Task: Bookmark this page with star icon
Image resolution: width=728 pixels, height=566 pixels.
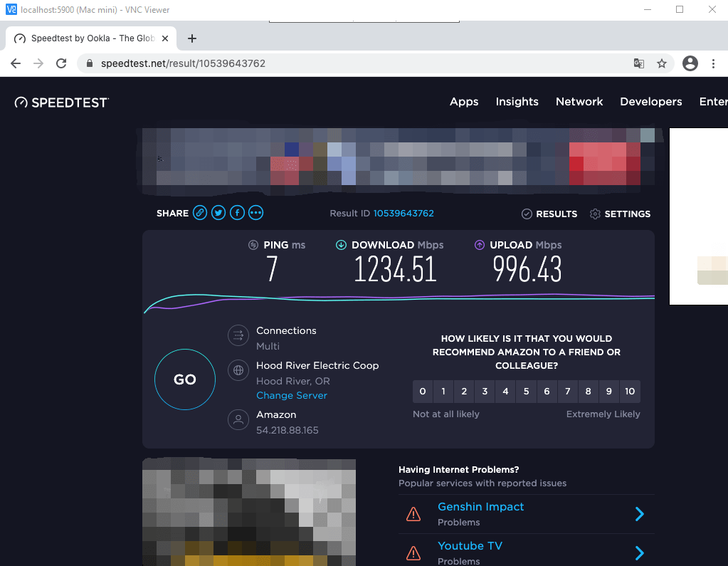Action: [x=662, y=63]
